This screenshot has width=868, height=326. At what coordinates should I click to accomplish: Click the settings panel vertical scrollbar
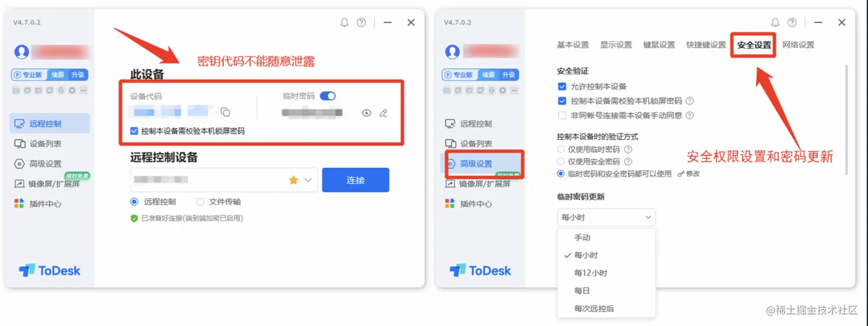pyautogui.click(x=846, y=119)
